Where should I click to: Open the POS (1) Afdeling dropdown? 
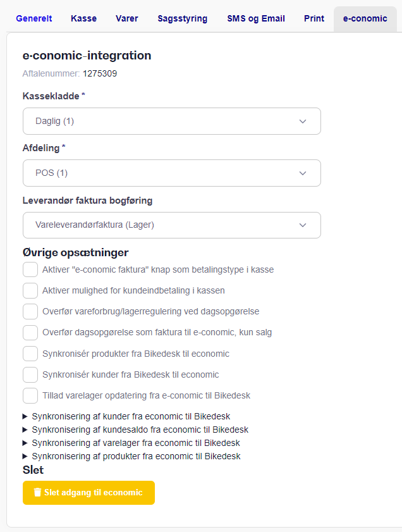point(172,173)
